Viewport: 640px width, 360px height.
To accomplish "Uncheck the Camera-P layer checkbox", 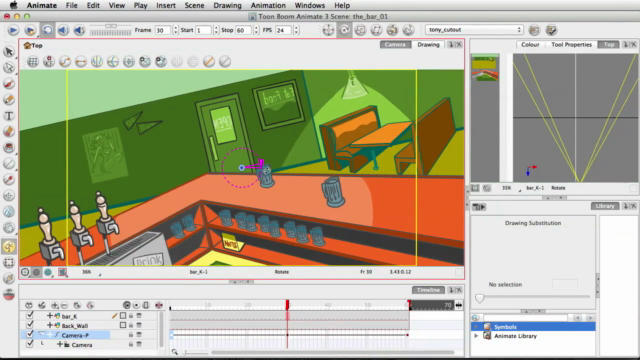I will (29, 334).
